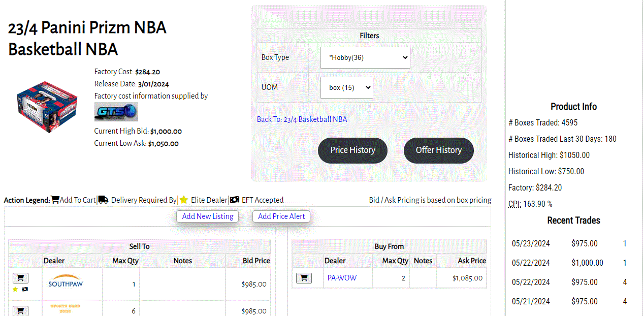
Task: Click the Release Date 3/01/2024 text
Action: (132, 84)
